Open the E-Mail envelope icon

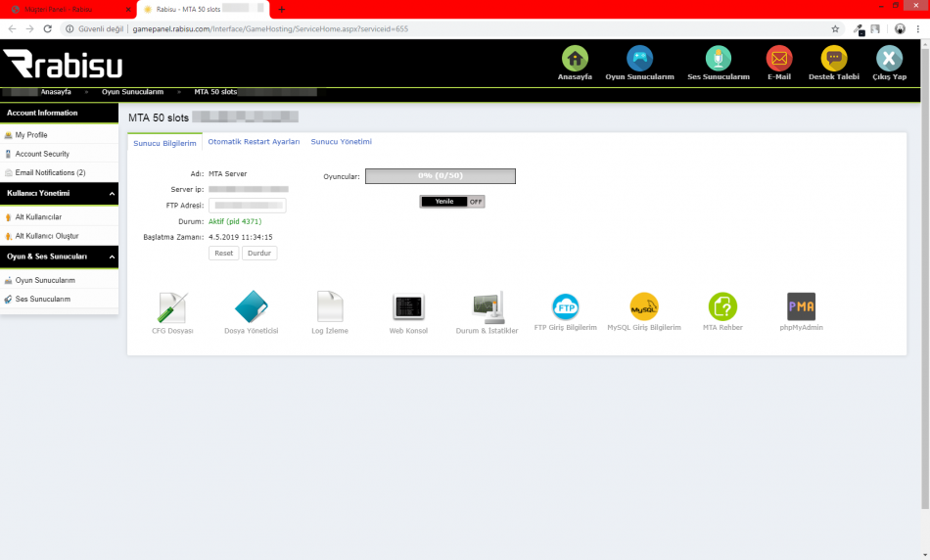(779, 58)
